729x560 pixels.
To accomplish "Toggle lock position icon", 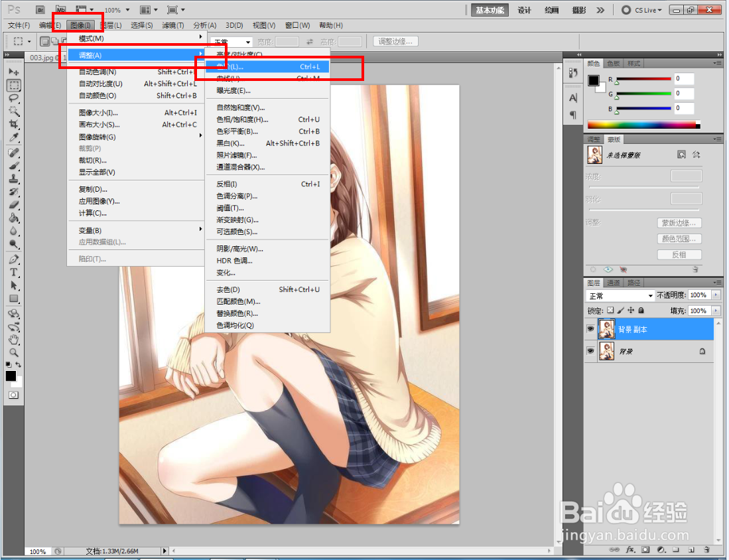I will [631, 311].
